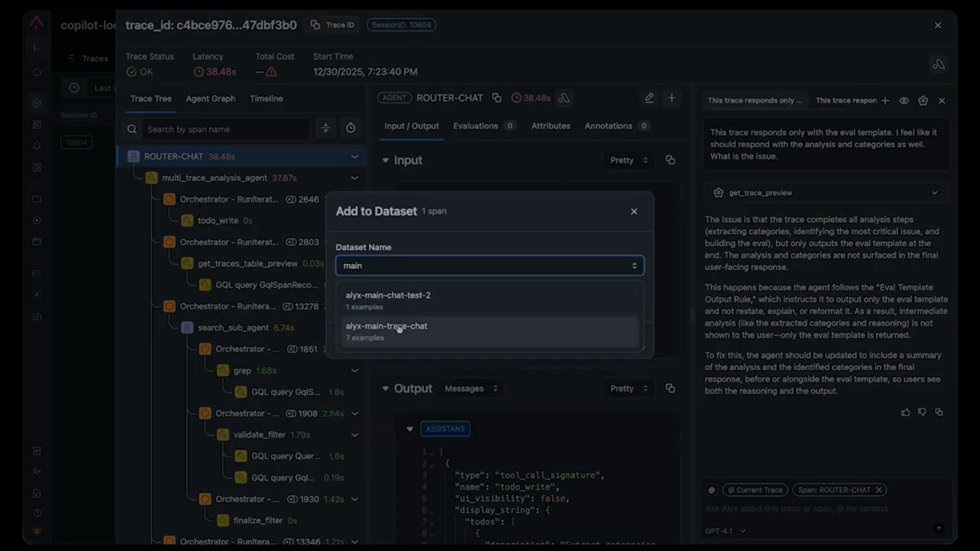Collapse the Output section
Viewport: 980px width, 551px height.
pos(385,388)
